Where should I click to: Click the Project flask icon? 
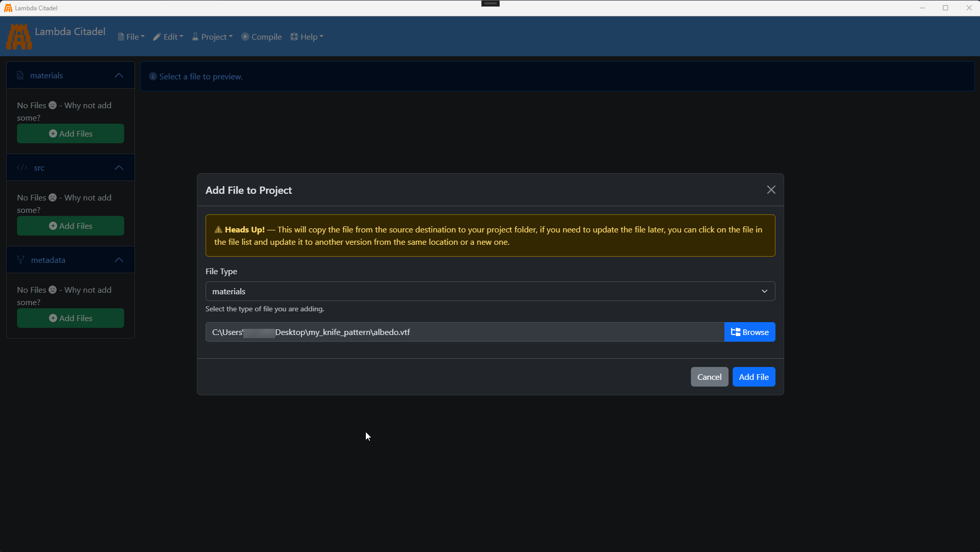pos(195,37)
